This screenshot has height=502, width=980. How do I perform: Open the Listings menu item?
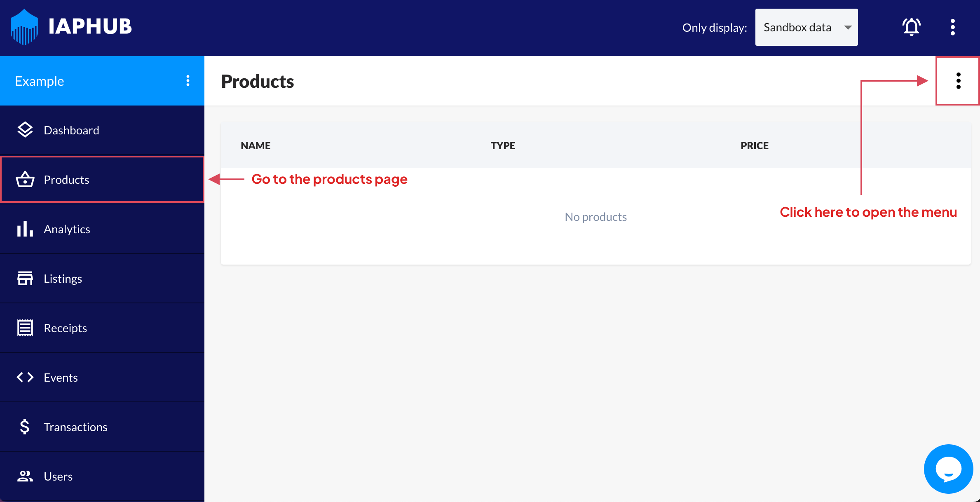[63, 279]
